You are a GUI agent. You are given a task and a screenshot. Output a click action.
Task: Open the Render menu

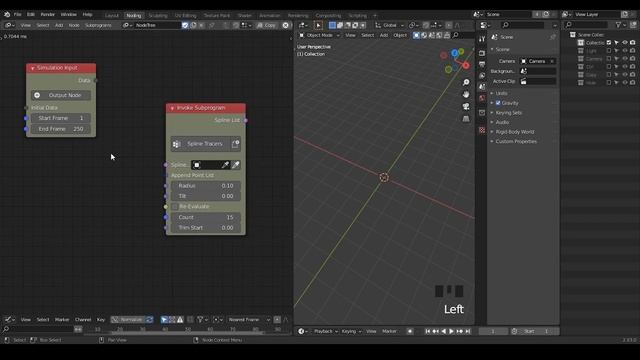pos(47,14)
